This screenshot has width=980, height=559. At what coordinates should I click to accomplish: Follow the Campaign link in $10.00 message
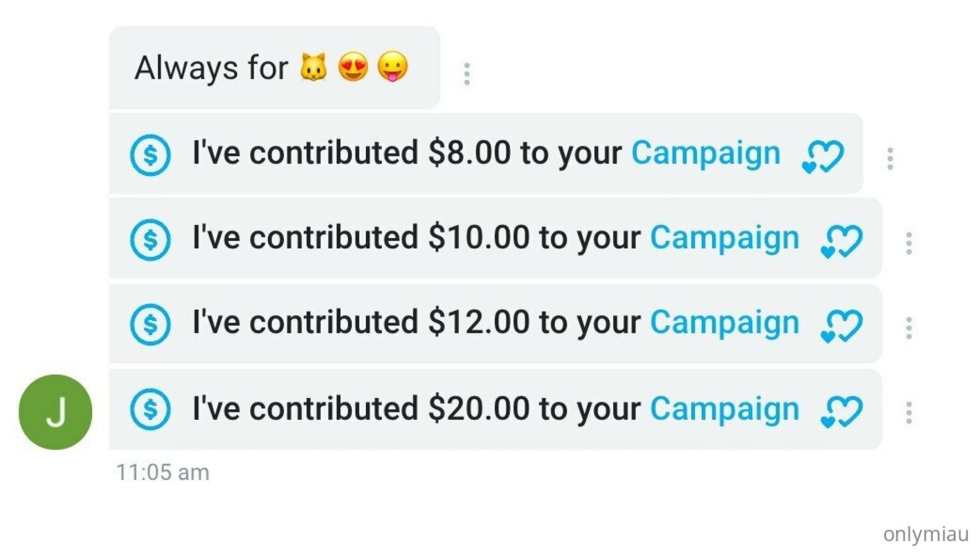pyautogui.click(x=724, y=238)
